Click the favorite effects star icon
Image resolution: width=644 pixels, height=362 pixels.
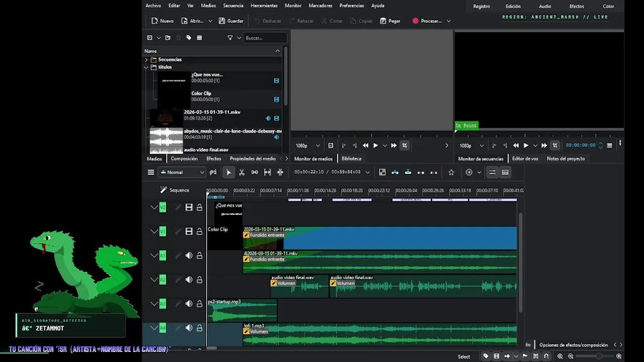tap(451, 172)
